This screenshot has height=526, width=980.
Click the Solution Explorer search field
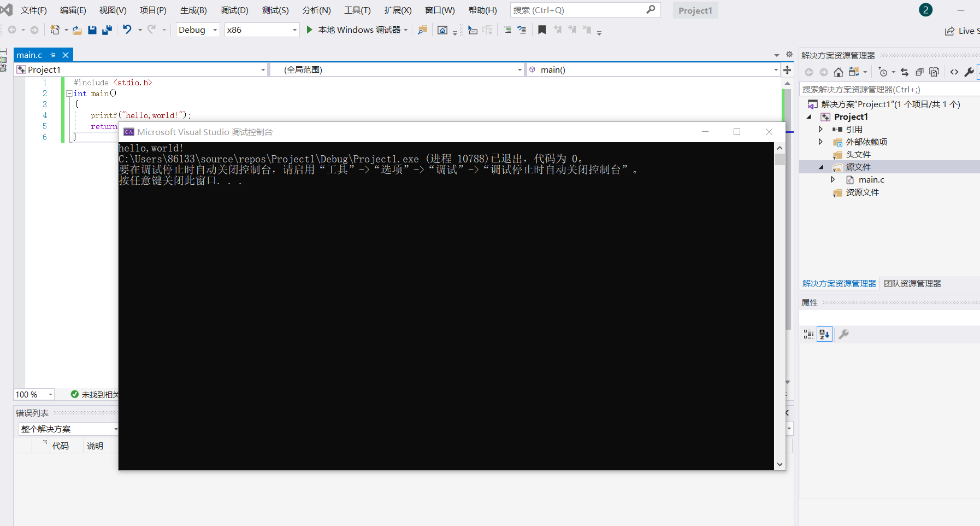point(889,89)
